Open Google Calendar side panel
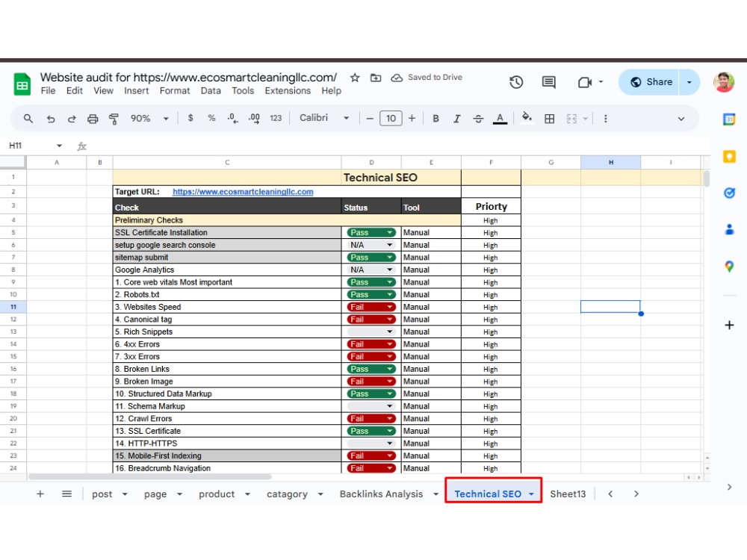The image size is (747, 560). (x=729, y=119)
